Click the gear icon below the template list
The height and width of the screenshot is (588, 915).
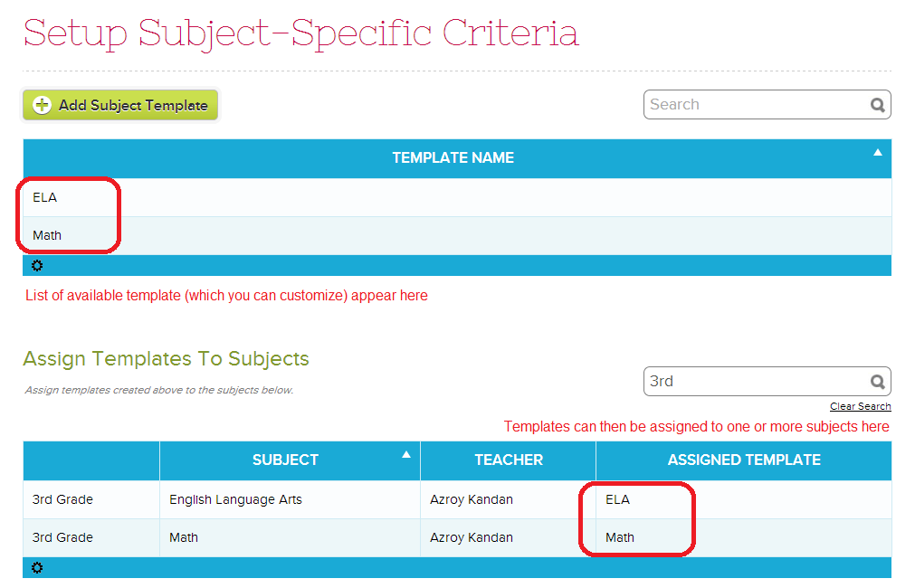(37, 266)
